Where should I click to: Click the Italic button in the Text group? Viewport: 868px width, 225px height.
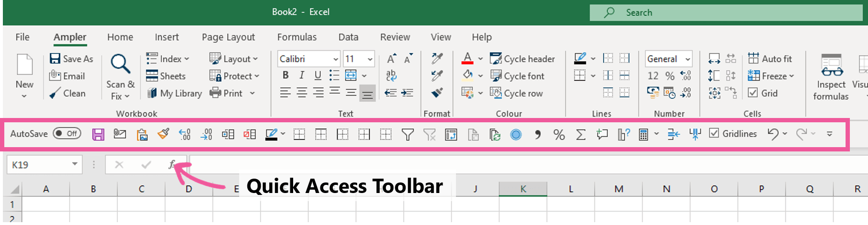[302, 75]
